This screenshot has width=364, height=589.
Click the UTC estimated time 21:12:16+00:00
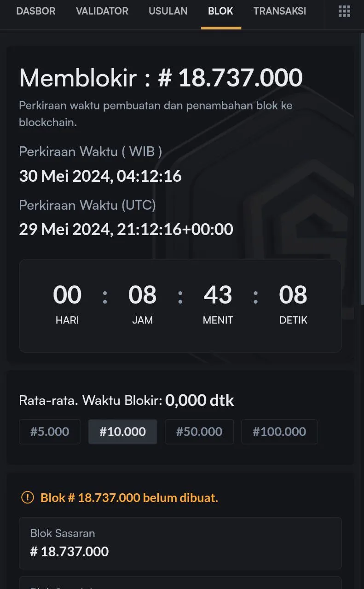tap(126, 229)
